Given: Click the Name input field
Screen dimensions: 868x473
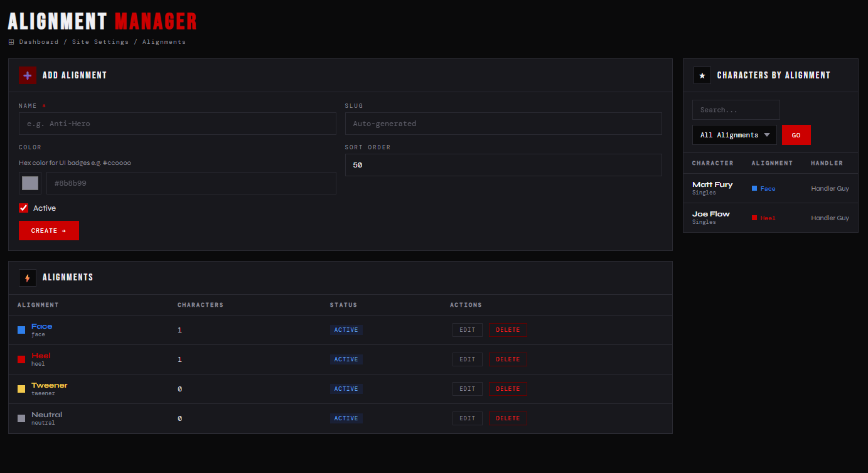Looking at the screenshot, I should (178, 124).
